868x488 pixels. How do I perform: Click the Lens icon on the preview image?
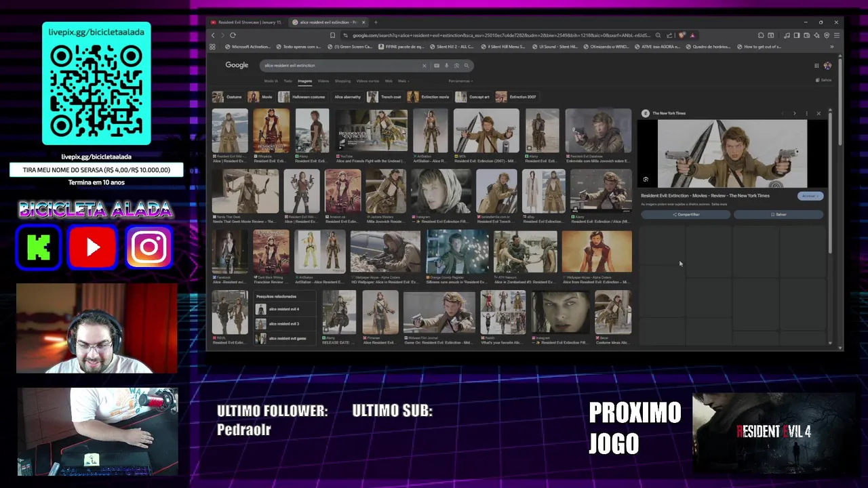(646, 180)
